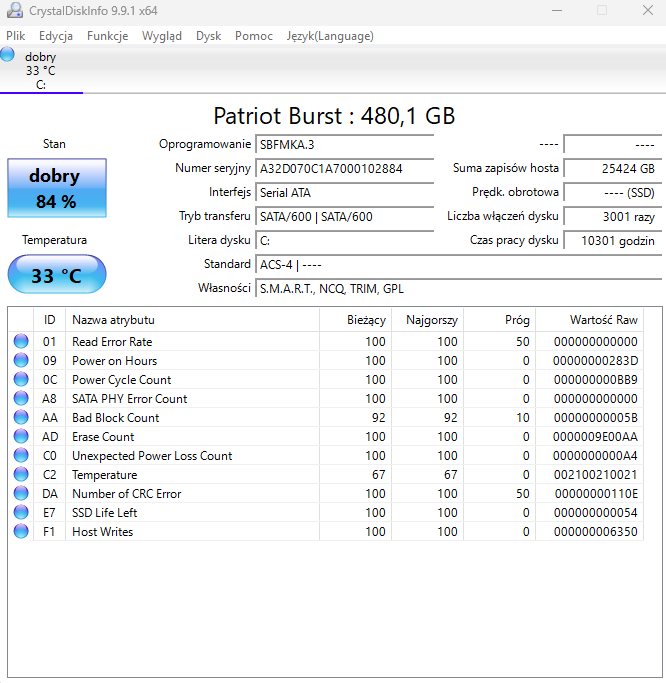Click the Bieżący column header

tap(355, 320)
